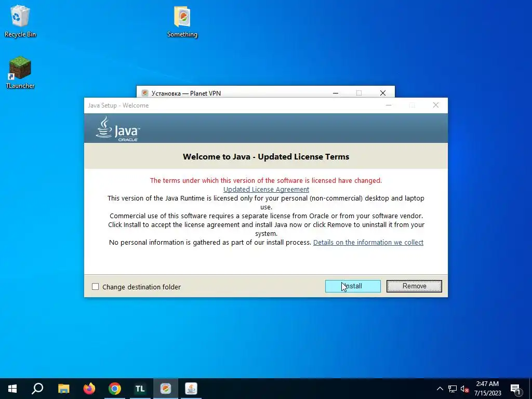This screenshot has width=532, height=399.
Task: Open the Updated License Agreement link
Action: [x=266, y=189]
